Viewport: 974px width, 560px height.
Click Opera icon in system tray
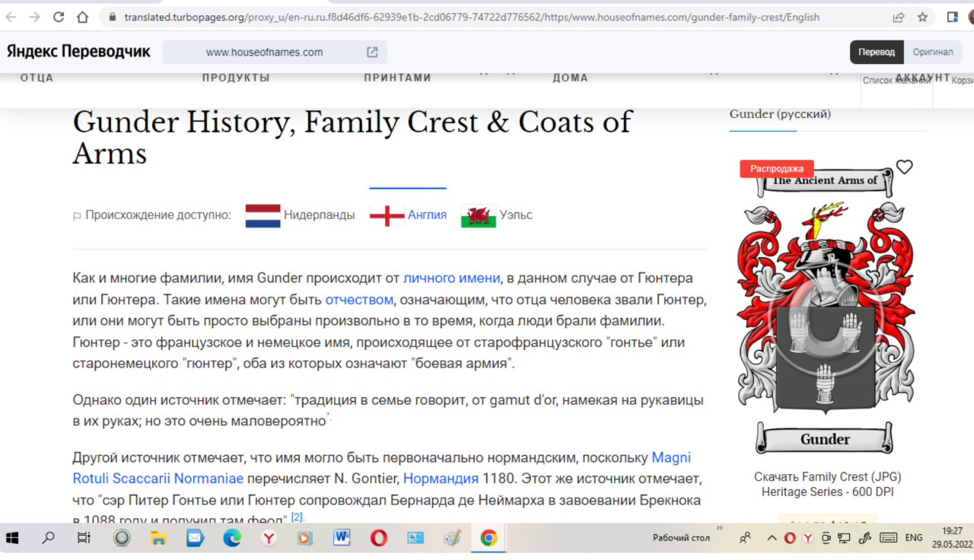pyautogui.click(x=790, y=538)
